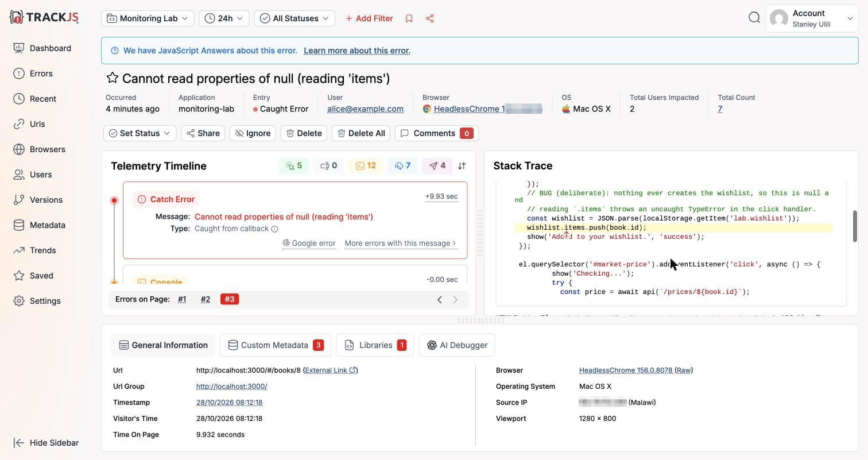Toggle console telemetry filter showing 12
Image resolution: width=868 pixels, height=460 pixels.
(x=366, y=166)
